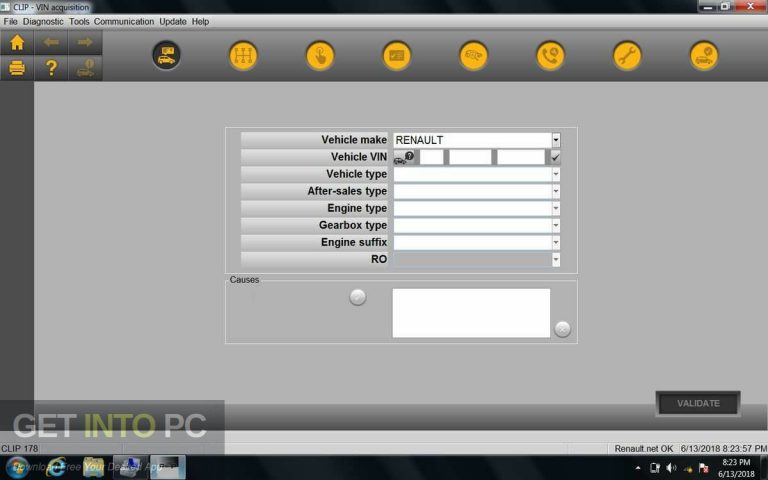
Task: Expand the Vehicle make dropdown
Action: coord(556,141)
